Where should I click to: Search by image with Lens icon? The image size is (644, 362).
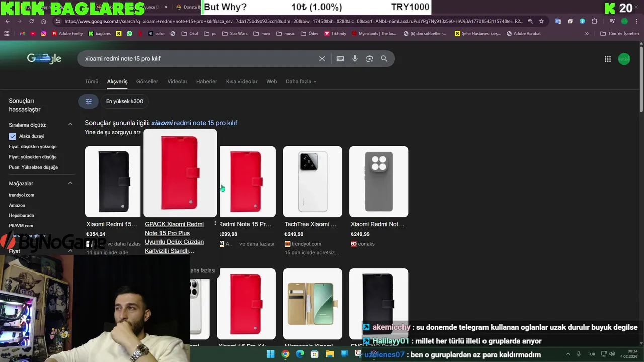pyautogui.click(x=370, y=59)
